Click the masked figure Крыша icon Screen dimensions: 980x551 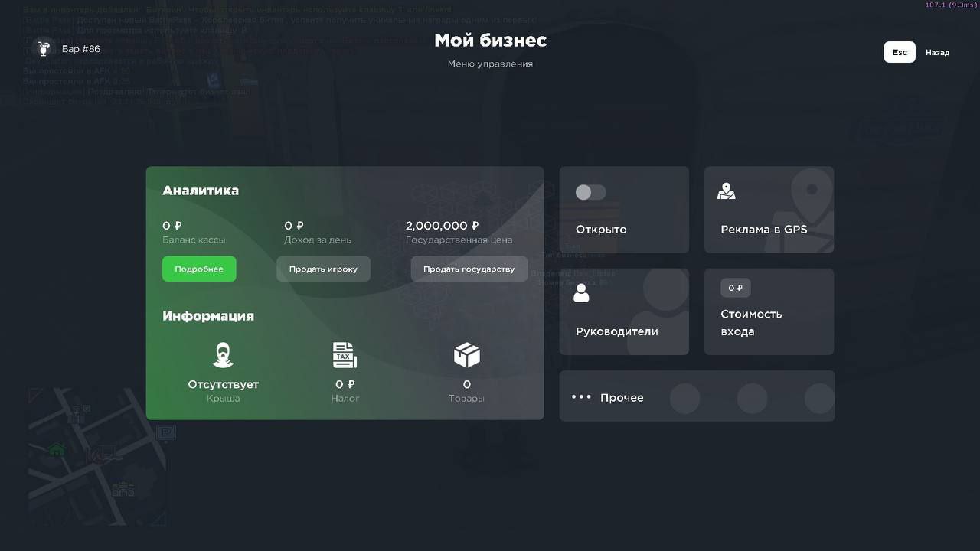(x=223, y=355)
